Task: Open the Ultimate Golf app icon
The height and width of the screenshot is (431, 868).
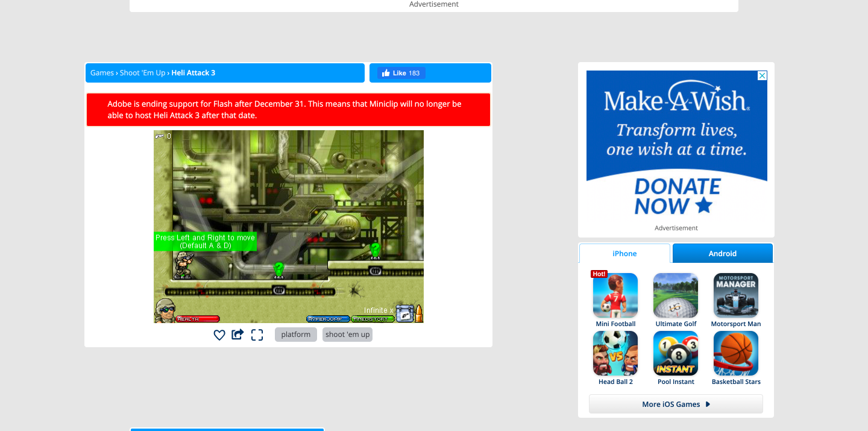Action: coord(676,295)
